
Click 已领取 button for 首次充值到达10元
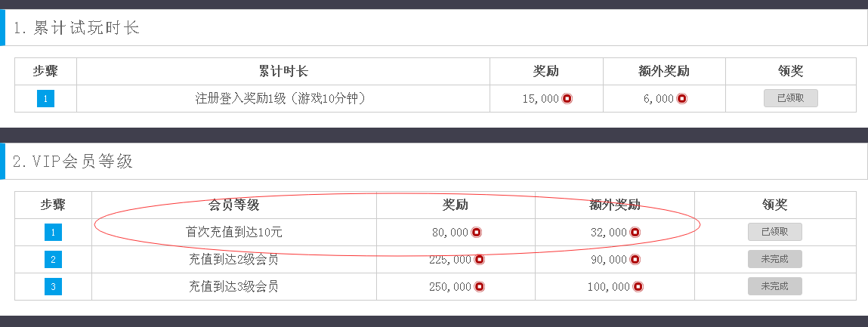point(774,232)
